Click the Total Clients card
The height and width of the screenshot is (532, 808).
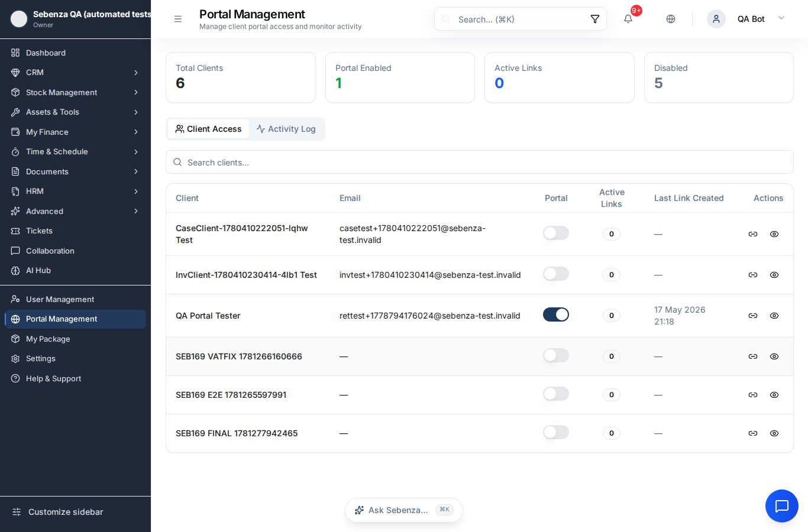click(x=241, y=77)
